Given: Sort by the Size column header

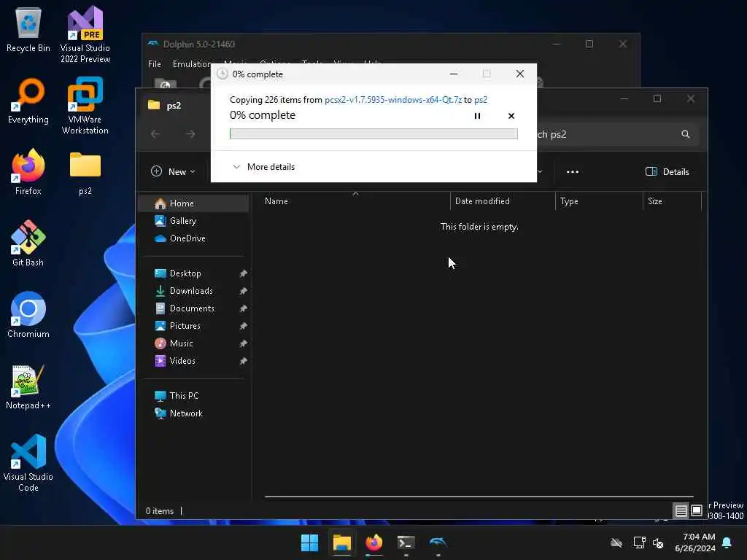Looking at the screenshot, I should 672,201.
